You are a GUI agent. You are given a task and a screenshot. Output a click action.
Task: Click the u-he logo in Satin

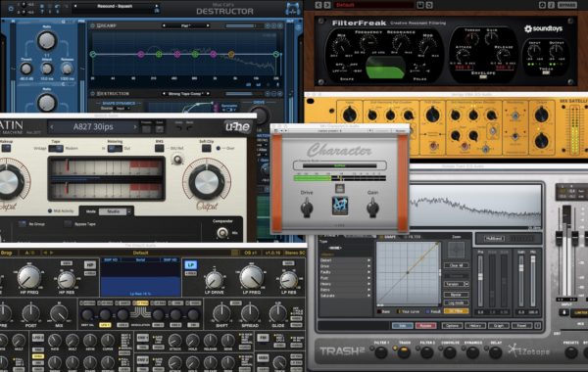tap(238, 127)
